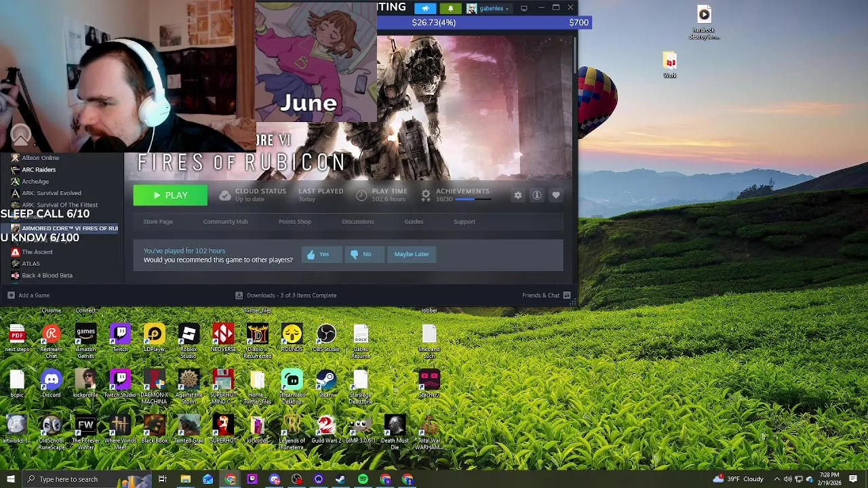This screenshot has width=868, height=488.
Task: Select the ROUNDS desktop icon
Action: click(x=292, y=338)
